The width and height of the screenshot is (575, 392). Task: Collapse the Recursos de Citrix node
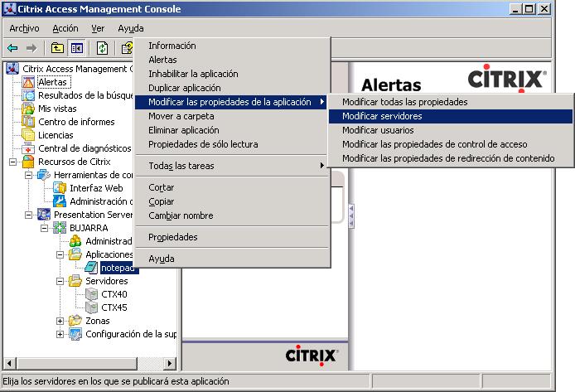(12, 162)
